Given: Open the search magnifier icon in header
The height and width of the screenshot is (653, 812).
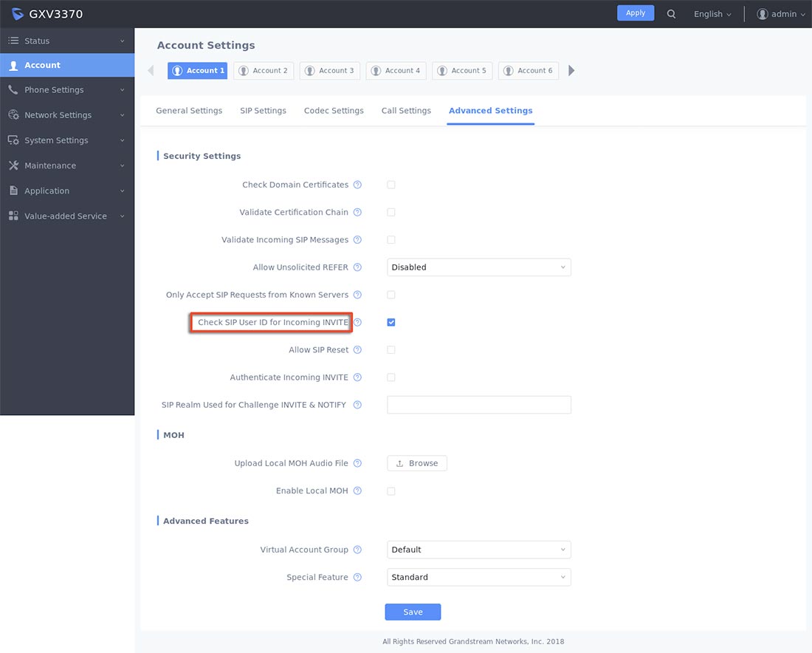Looking at the screenshot, I should 671,14.
